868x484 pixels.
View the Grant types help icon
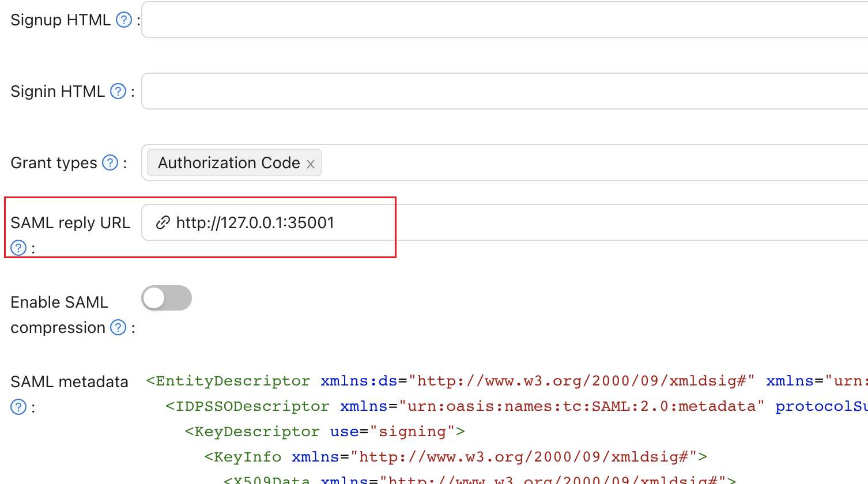[110, 162]
